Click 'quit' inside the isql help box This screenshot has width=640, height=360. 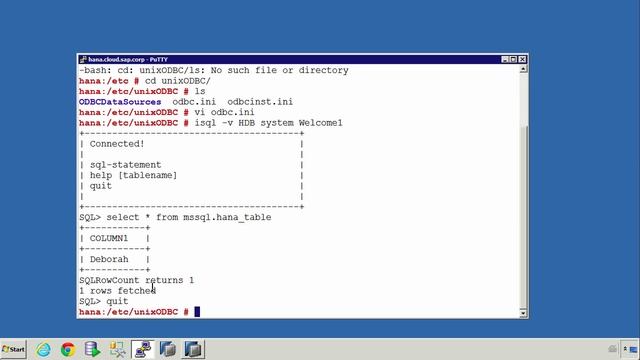click(x=101, y=186)
